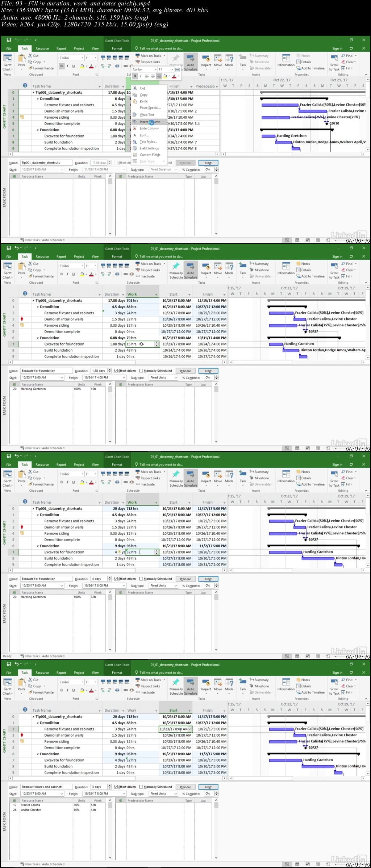Choose Wrap Text in the context menu
This screenshot has width=371, height=868.
147,115
